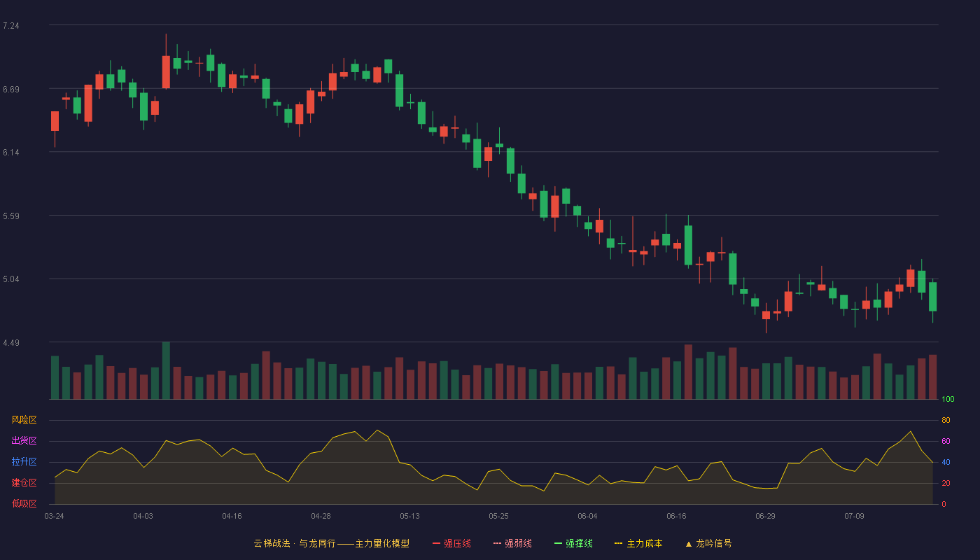The height and width of the screenshot is (560, 980).
Task: Click the 03-24 date axis label
Action: click(54, 516)
